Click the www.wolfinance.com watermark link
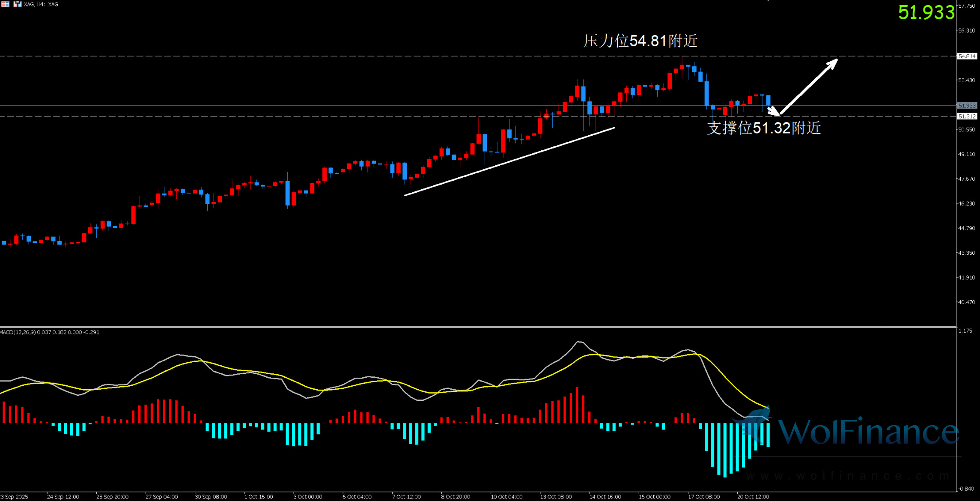 [847, 476]
